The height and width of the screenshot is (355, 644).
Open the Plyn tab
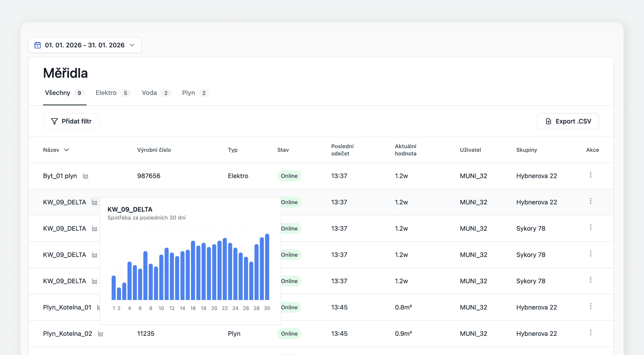pos(188,93)
